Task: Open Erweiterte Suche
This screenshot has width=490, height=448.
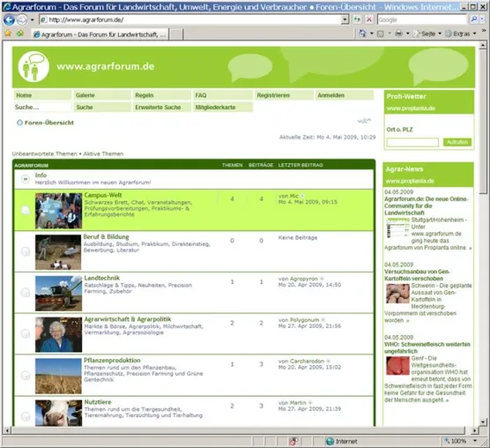Action: tap(162, 108)
